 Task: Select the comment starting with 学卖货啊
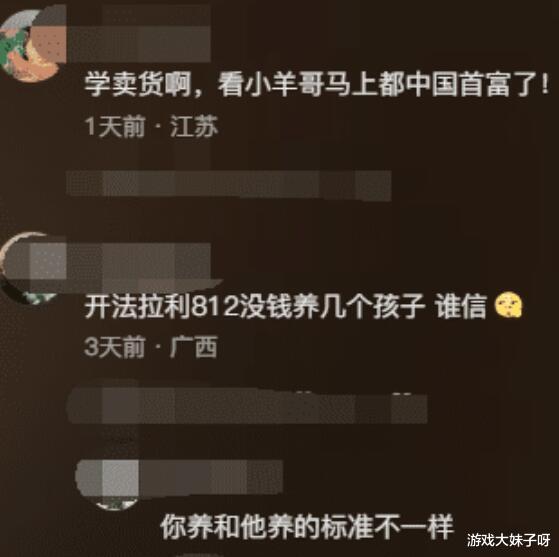tap(317, 86)
